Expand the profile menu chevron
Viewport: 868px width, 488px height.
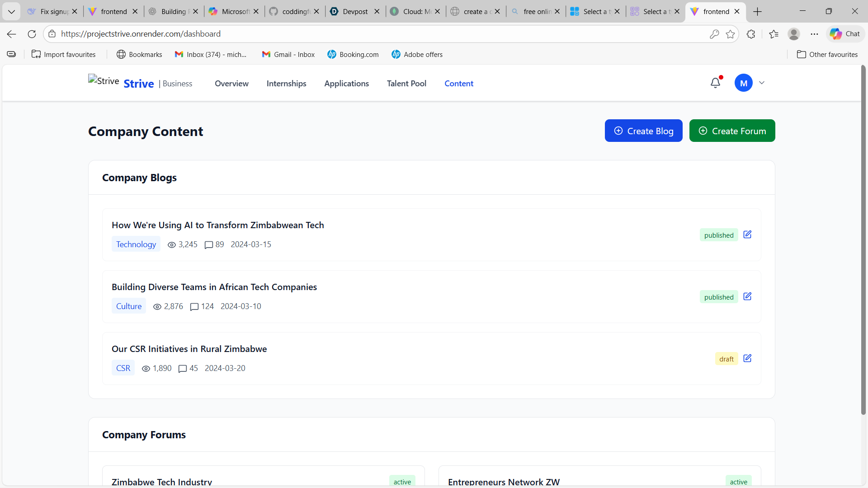click(762, 83)
